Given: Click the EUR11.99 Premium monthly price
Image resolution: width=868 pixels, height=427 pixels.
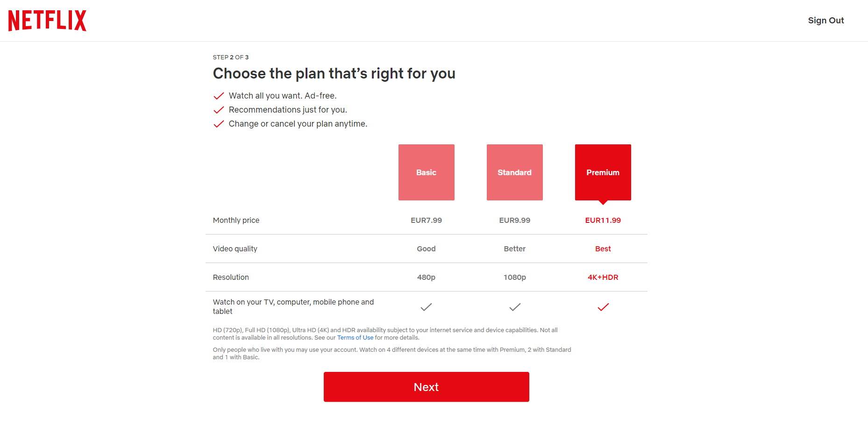Looking at the screenshot, I should pyautogui.click(x=603, y=221).
